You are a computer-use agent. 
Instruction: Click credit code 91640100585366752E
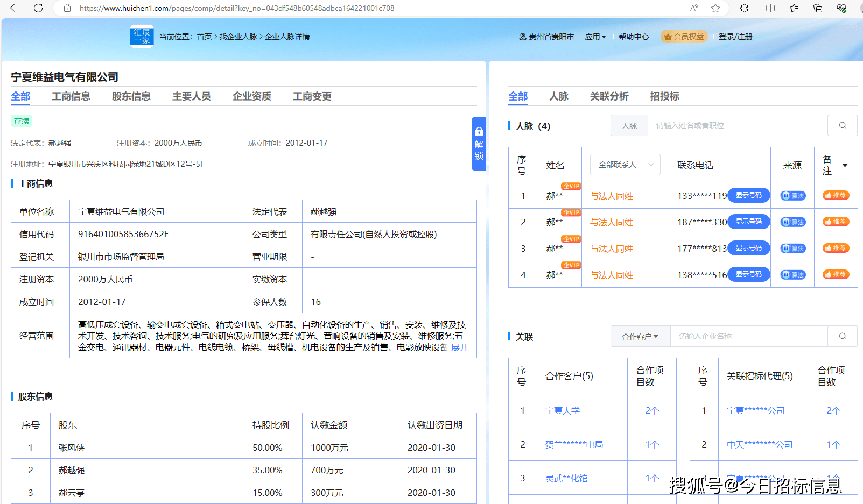123,234
